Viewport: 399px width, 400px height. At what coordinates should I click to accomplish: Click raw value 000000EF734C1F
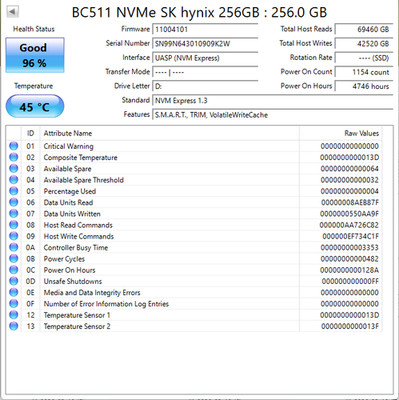tap(351, 236)
